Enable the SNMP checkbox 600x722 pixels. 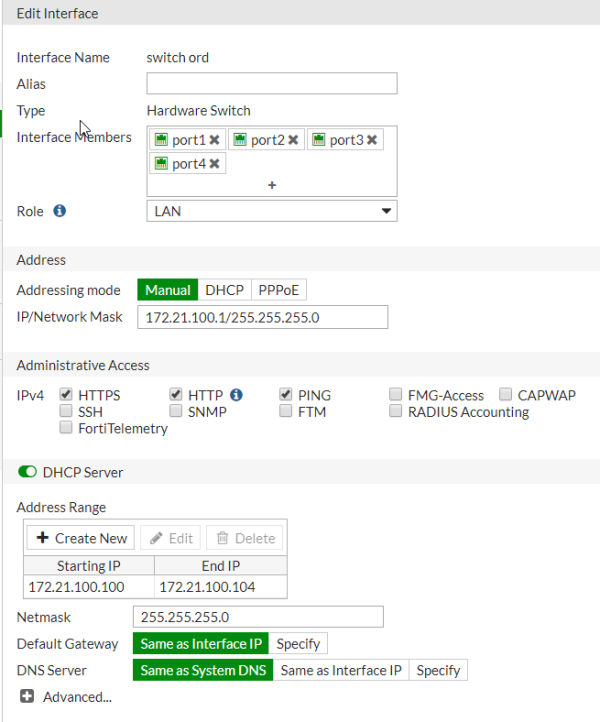coord(176,411)
